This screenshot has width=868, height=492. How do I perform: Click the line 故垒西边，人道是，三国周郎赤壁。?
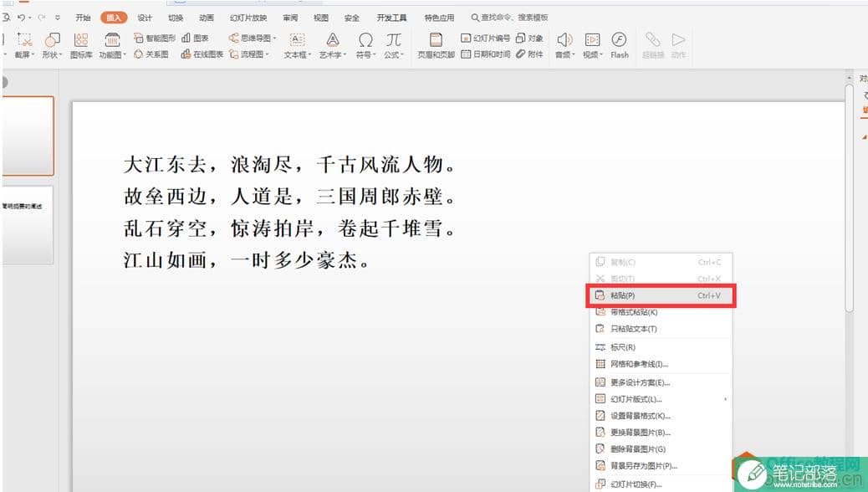289,196
